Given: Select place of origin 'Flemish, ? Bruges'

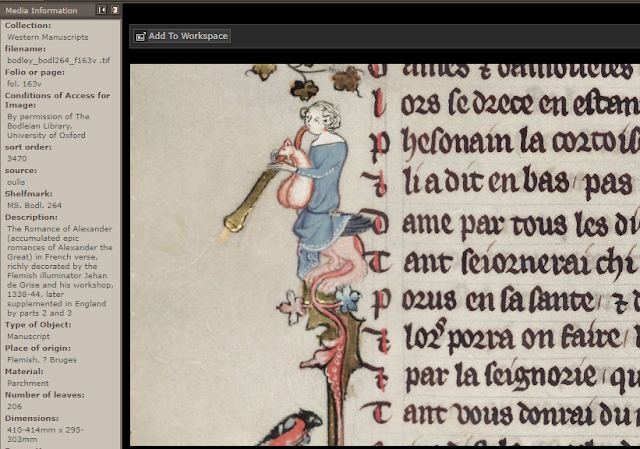Looking at the screenshot, I should [42, 360].
